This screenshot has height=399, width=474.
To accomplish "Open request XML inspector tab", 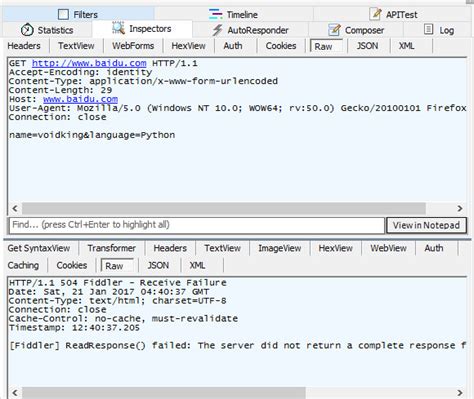I will 407,46.
